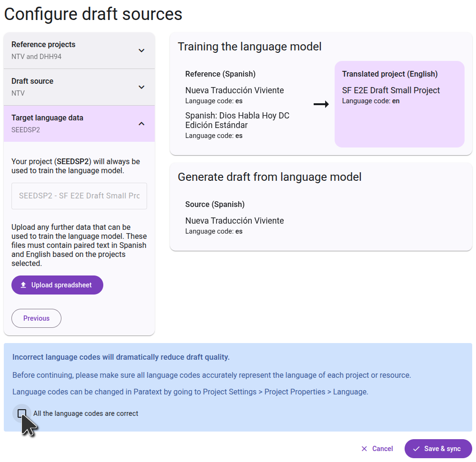Click the X icon beside Cancel

click(365, 449)
